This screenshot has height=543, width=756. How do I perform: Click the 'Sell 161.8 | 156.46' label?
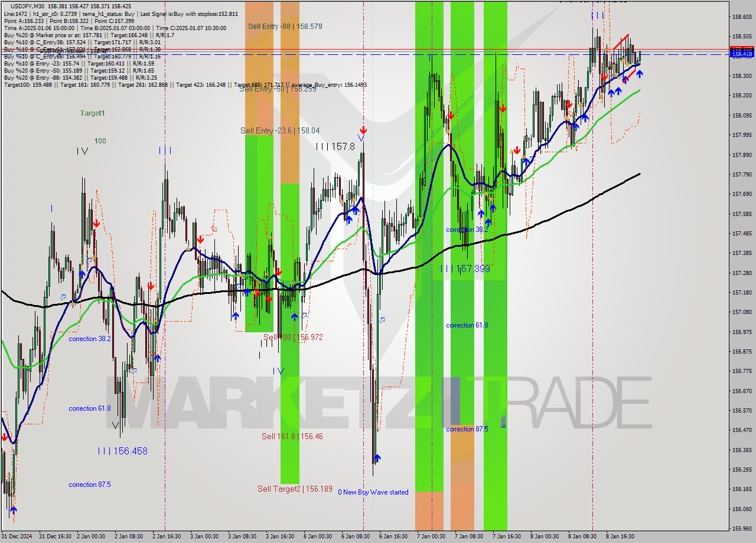(x=292, y=436)
